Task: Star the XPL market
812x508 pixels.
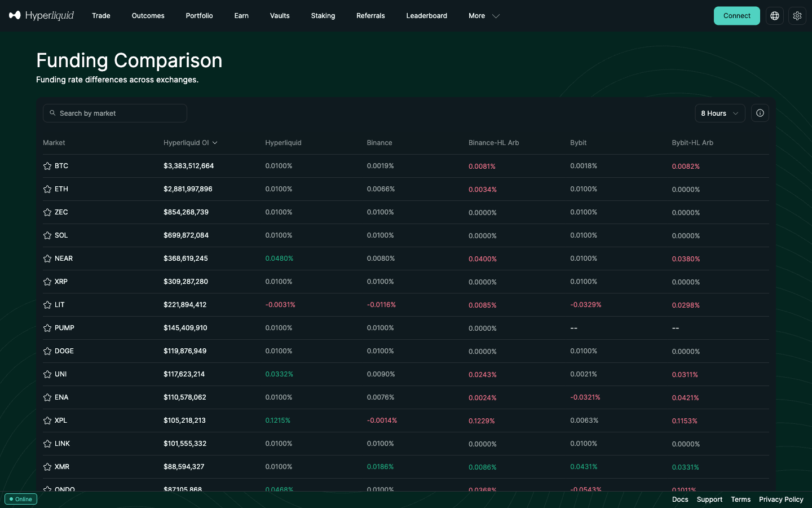Action: coord(47,421)
